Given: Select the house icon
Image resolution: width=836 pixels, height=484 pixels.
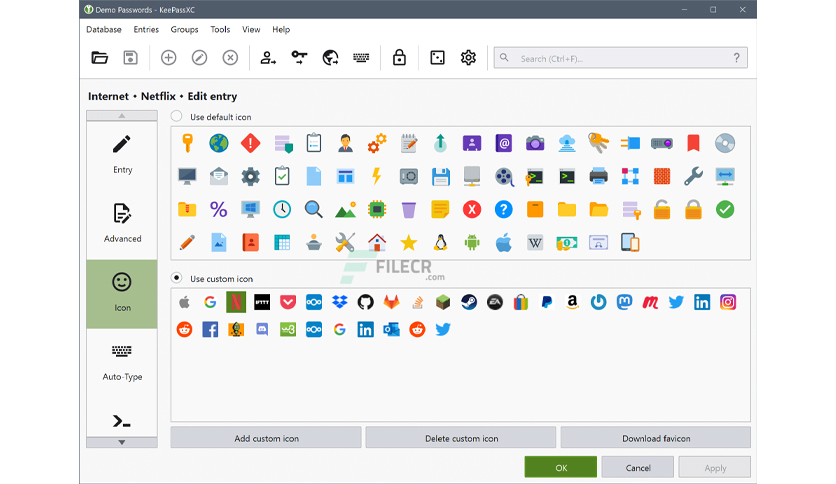Looking at the screenshot, I should (377, 243).
